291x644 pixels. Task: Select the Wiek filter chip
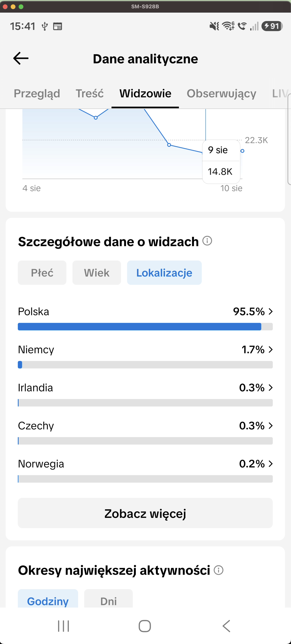click(x=97, y=273)
